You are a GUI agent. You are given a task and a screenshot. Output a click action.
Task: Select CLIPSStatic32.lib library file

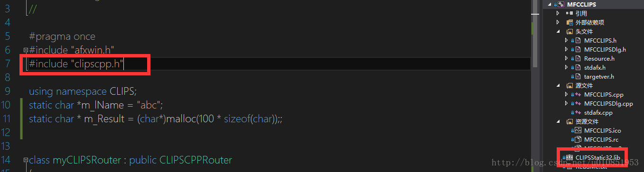pyautogui.click(x=598, y=157)
